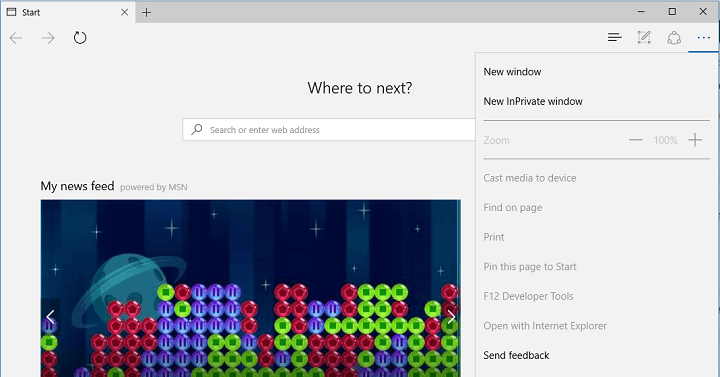Choose Open with Internet Explorer

545,326
